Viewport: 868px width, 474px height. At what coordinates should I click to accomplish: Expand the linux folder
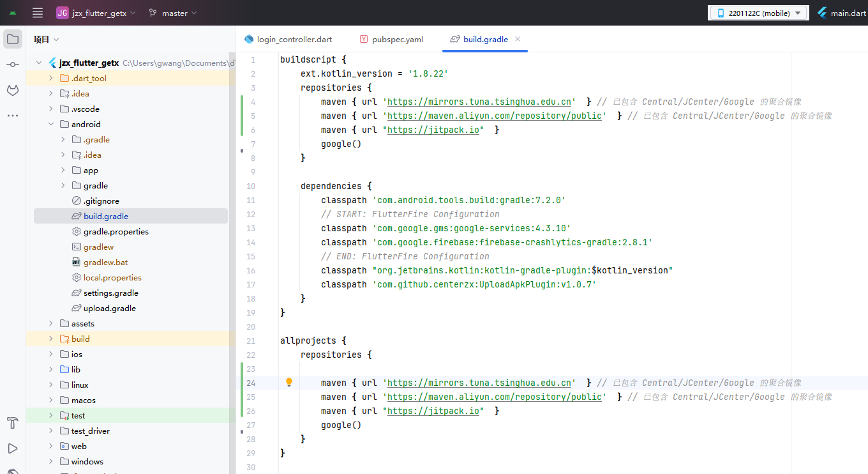(51, 385)
